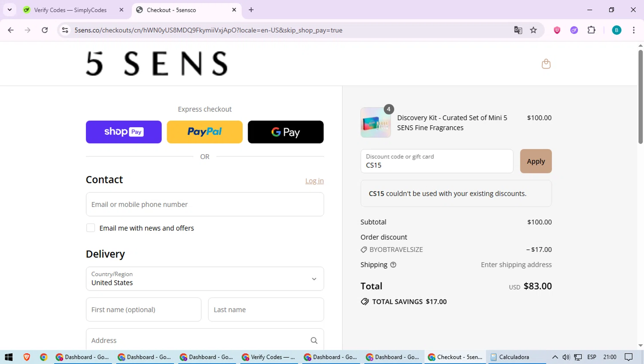Click the First name (optional) field

(x=143, y=309)
